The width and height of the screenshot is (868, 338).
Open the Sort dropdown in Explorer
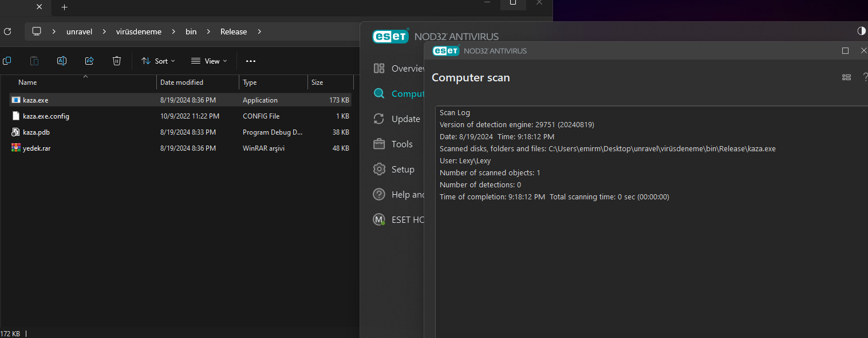(x=158, y=61)
